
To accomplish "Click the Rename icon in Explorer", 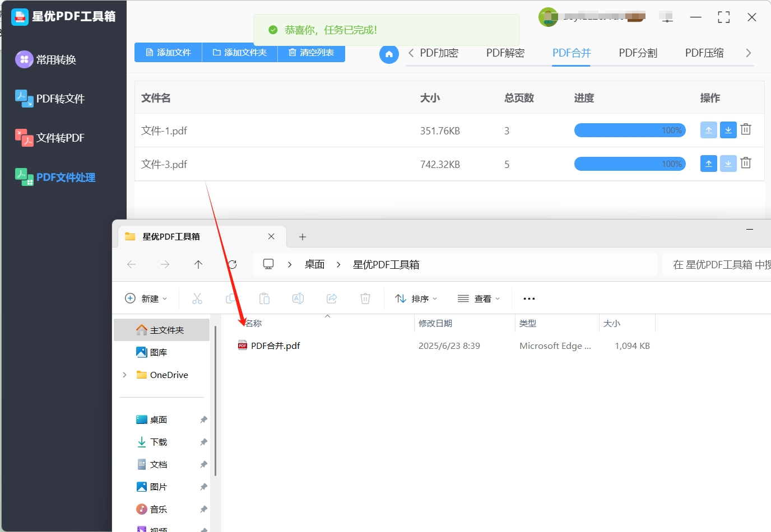I will point(298,298).
